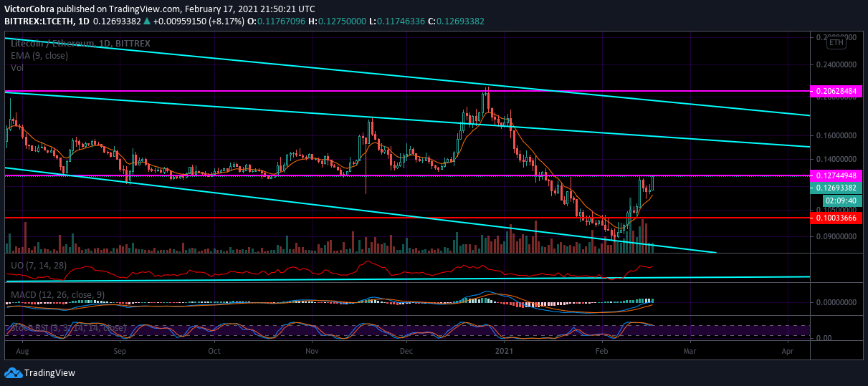The width and height of the screenshot is (868, 386).
Task: Click the header close value C:0.12693382
Action: [455, 21]
